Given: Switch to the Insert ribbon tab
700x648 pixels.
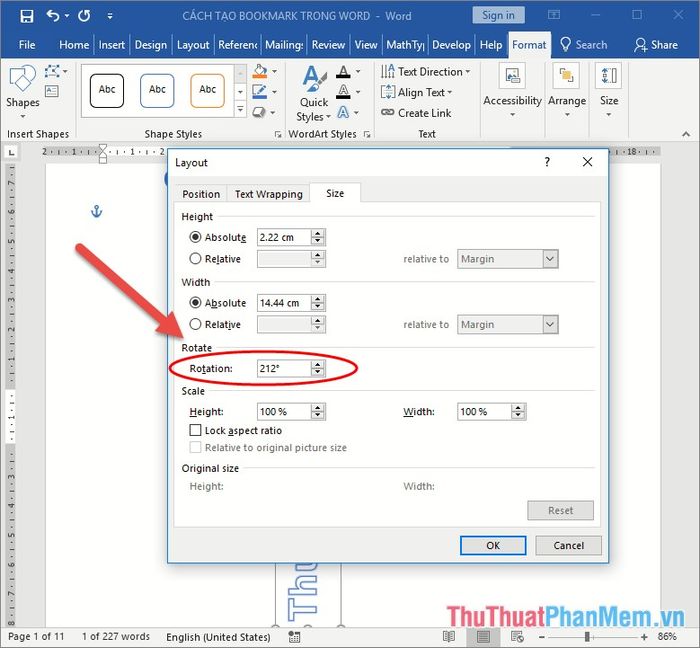Looking at the screenshot, I should [x=112, y=45].
